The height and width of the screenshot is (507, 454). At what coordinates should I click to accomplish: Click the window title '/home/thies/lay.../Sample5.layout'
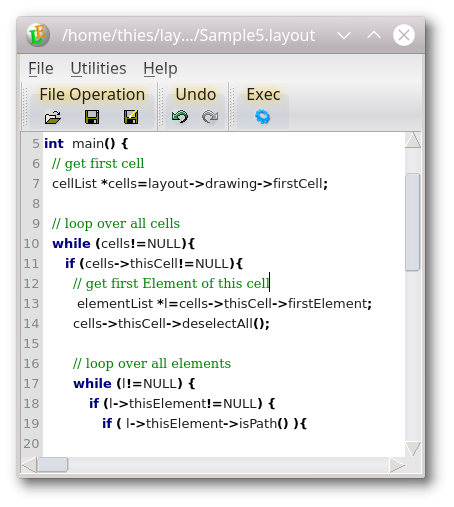[188, 35]
